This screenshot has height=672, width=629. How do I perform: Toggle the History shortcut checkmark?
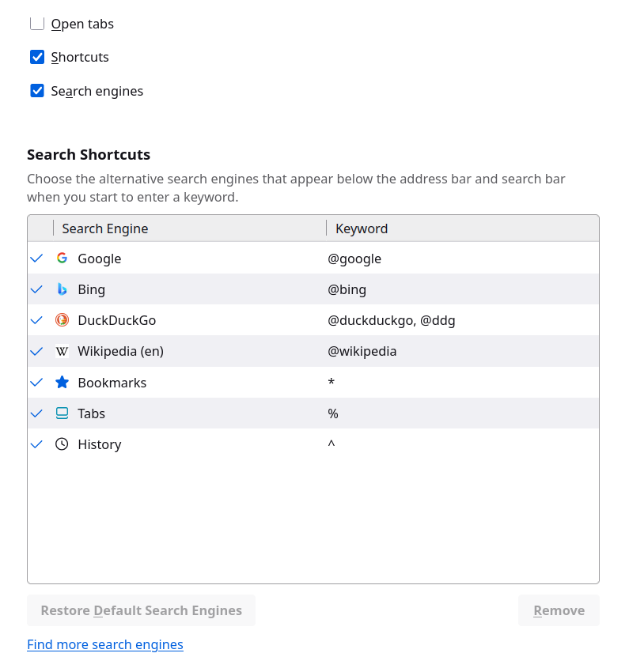pyautogui.click(x=36, y=444)
